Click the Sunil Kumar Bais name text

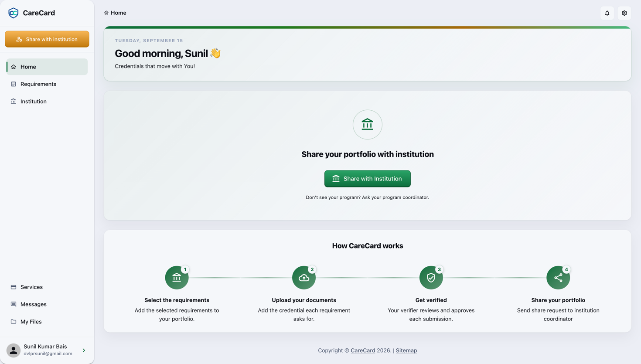[x=45, y=347]
